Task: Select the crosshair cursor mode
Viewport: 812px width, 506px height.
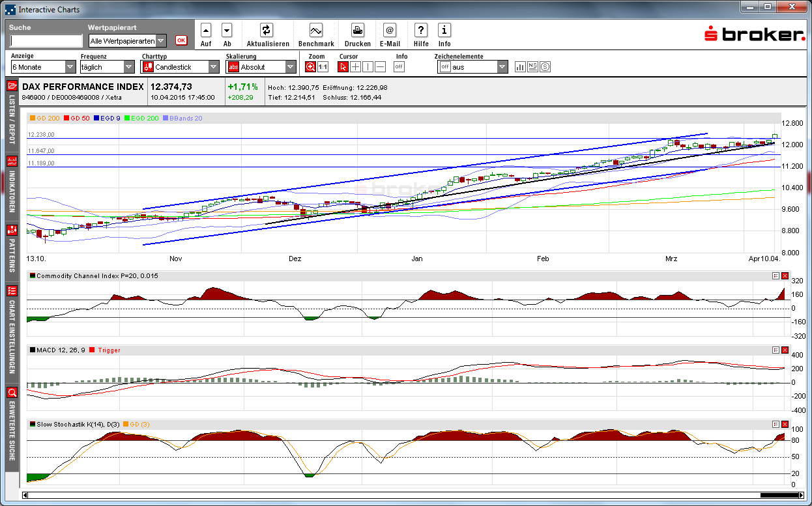Action: coord(355,66)
